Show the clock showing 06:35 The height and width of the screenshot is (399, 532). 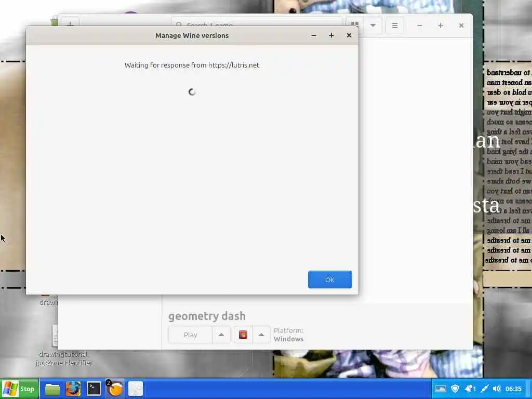[513, 389]
